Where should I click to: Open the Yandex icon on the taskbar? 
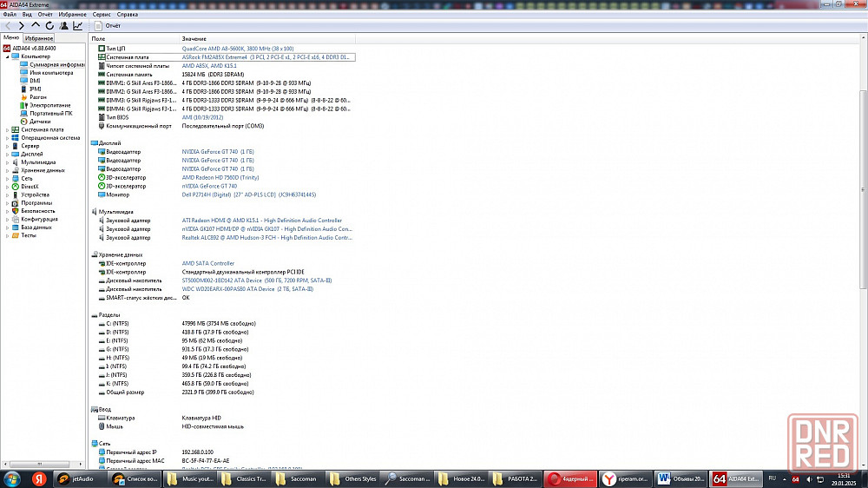(x=39, y=478)
